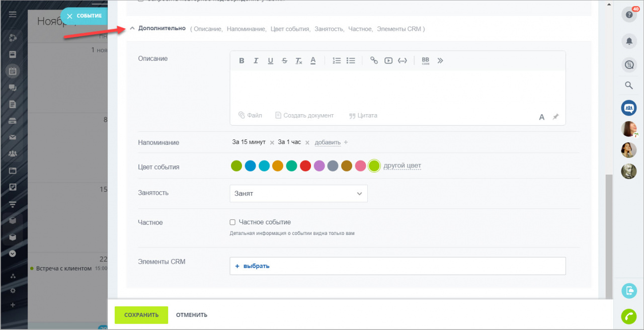Toggle bold formatting in description editor
The width and height of the screenshot is (644, 330).
point(242,61)
